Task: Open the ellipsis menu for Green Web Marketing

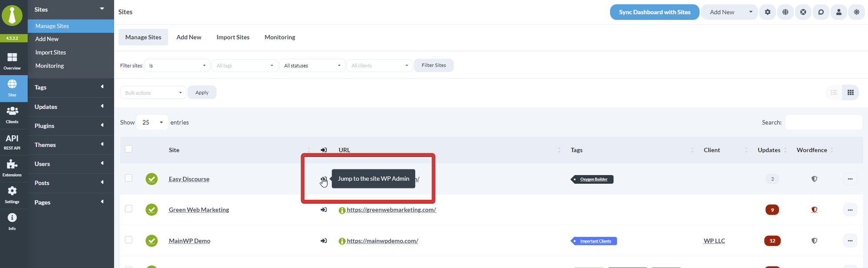Action: (x=850, y=210)
